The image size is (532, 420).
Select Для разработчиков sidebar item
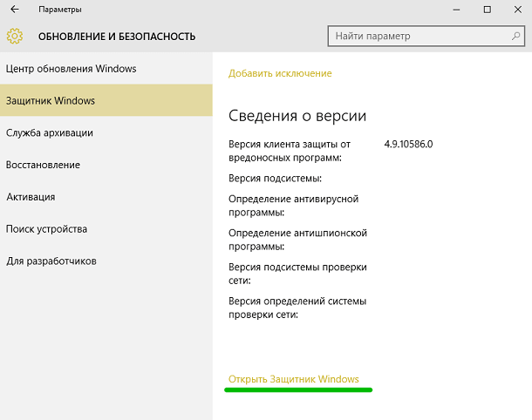tap(51, 261)
